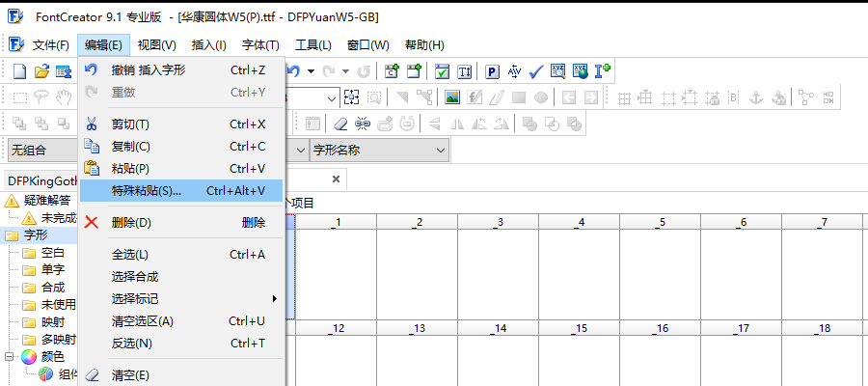Screen dimensions: 868x386
Task: Open the 插入(I) menu
Action: [x=208, y=45]
